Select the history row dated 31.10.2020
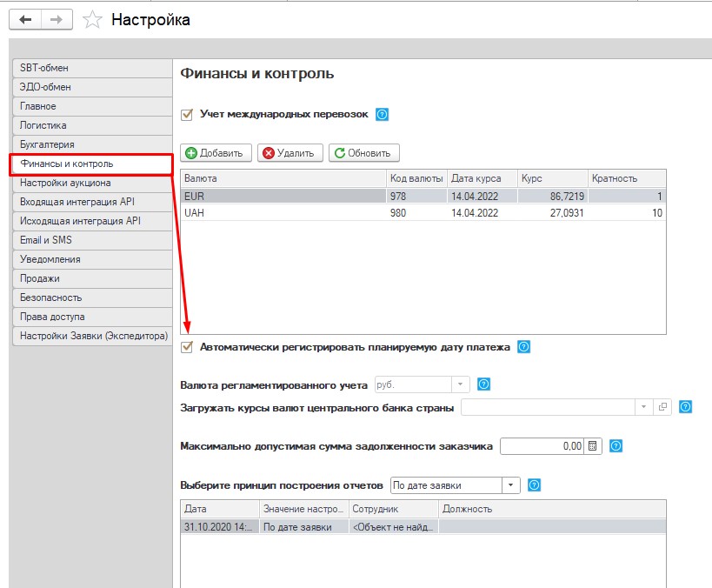 pos(423,527)
